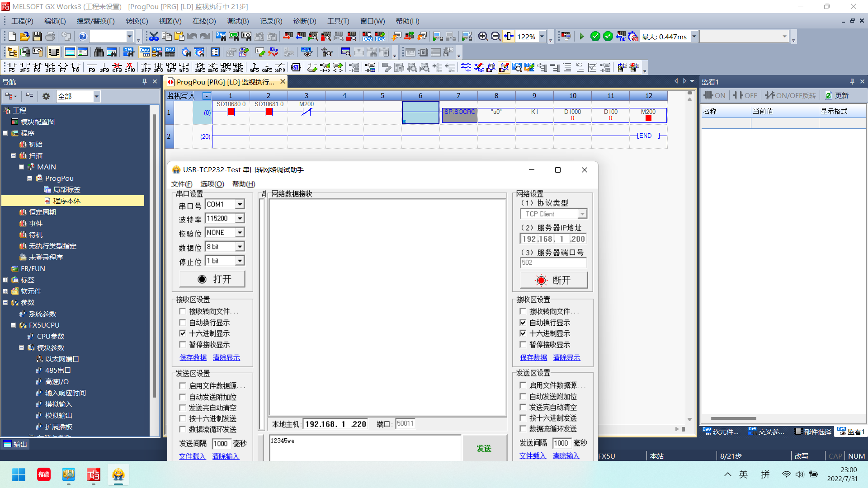Viewport: 868px width, 488px height.
Task: Open navigation settings gear icon
Action: click(x=46, y=96)
